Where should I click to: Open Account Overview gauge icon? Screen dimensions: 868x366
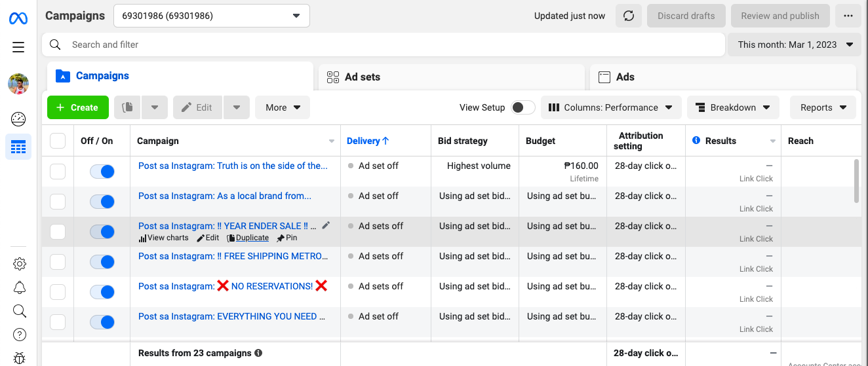point(18,119)
